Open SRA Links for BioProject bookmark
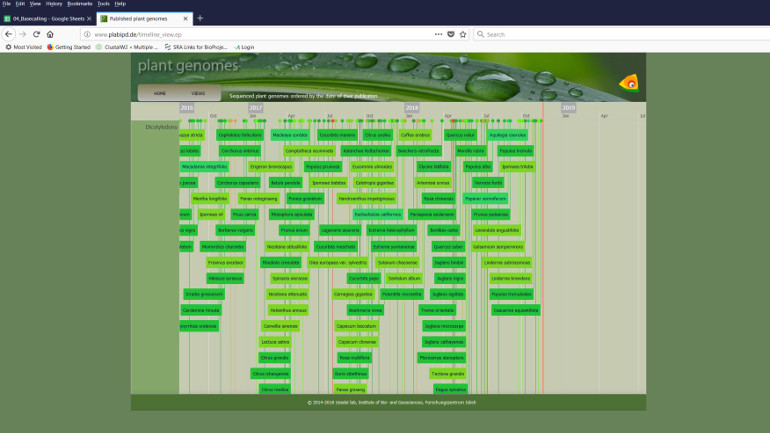 point(195,47)
